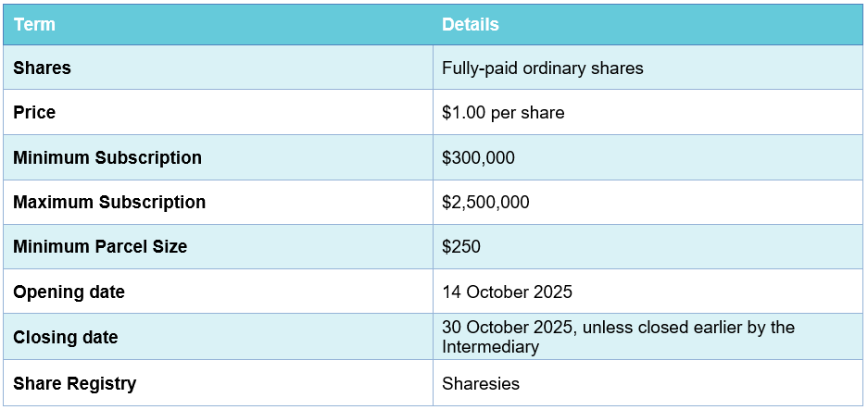
Task: Click the '$300,000' value cell
Action: (478, 157)
